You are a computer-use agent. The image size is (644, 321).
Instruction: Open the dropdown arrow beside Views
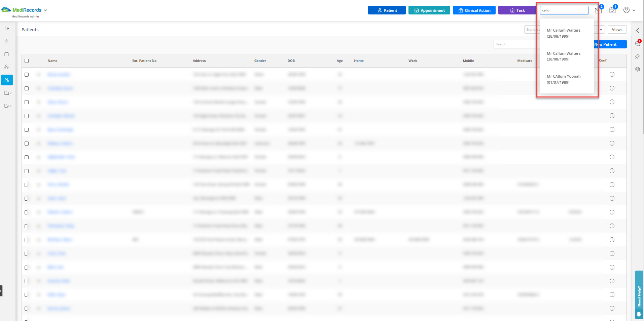tap(601, 30)
